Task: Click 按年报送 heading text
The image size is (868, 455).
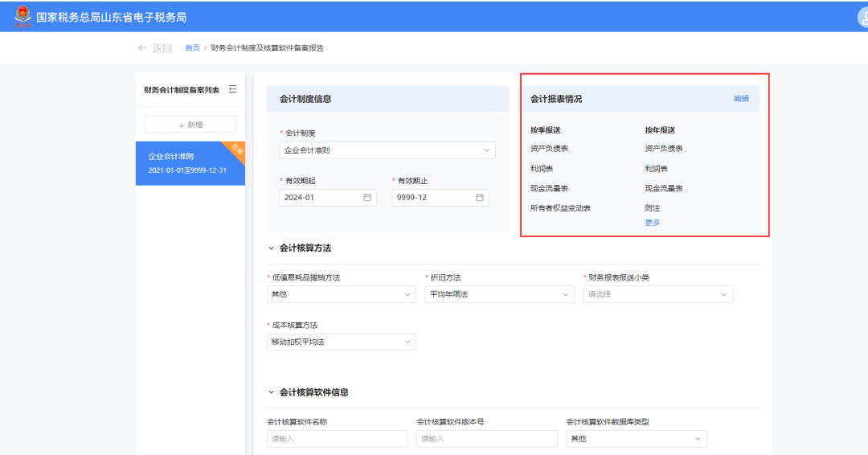Action: (x=660, y=130)
